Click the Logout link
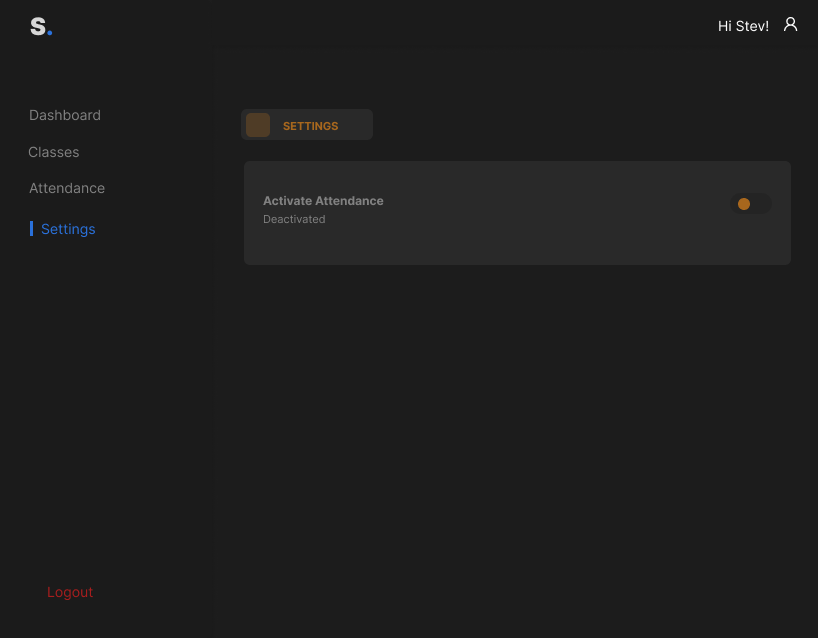Viewport: 818px width, 638px height. pyautogui.click(x=70, y=592)
